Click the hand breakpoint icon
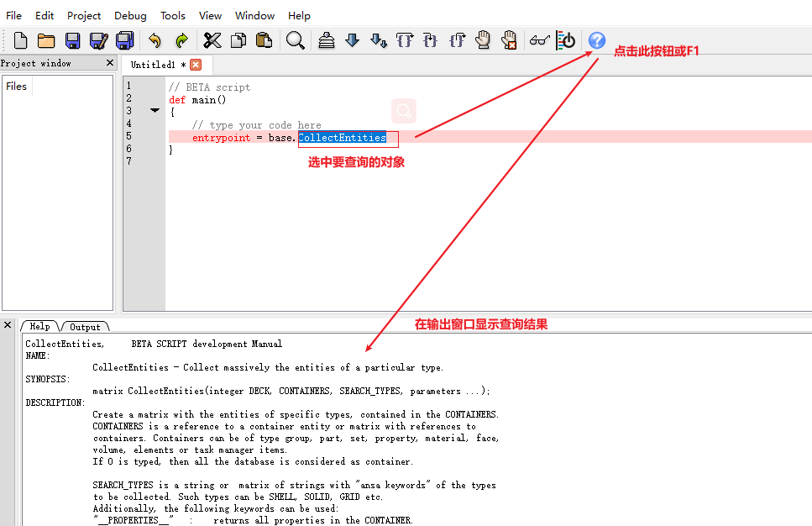This screenshot has height=526, width=812. pyautogui.click(x=482, y=40)
